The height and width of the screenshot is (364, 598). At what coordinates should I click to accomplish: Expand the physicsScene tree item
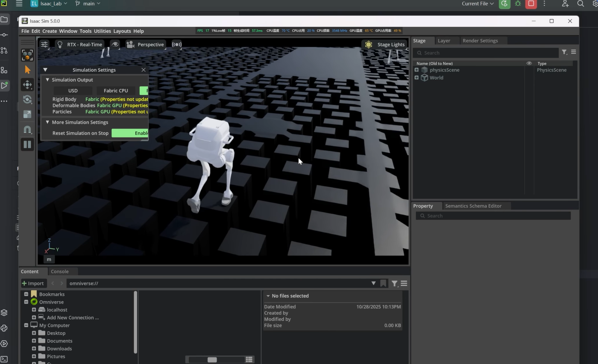[x=416, y=70]
